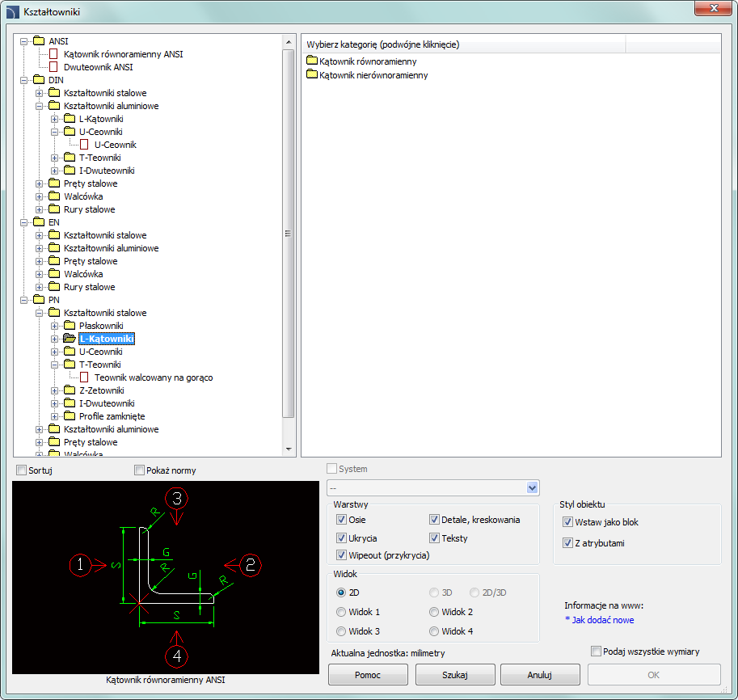Image resolution: width=738 pixels, height=700 pixels.
Task: Click the tree scrollbar down arrow
Action: pos(289,449)
